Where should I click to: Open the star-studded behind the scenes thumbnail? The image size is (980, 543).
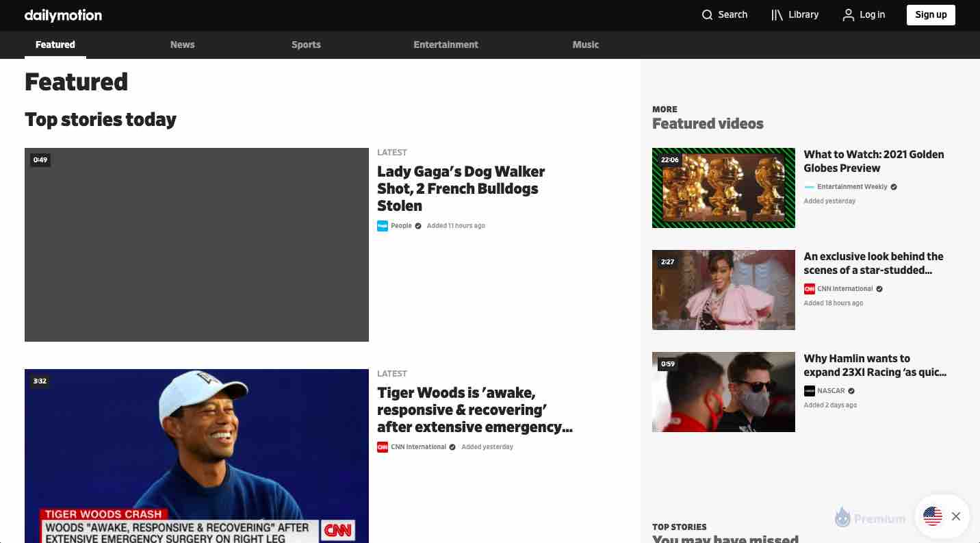(723, 290)
